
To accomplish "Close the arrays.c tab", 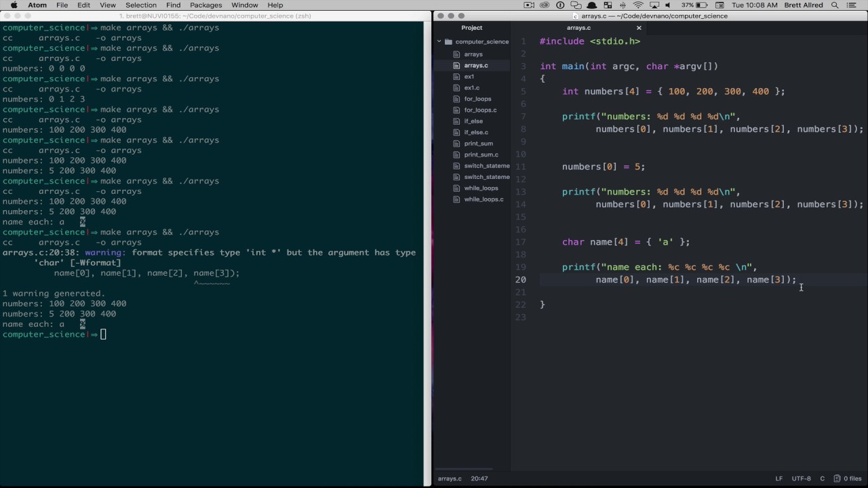I will [x=639, y=28].
